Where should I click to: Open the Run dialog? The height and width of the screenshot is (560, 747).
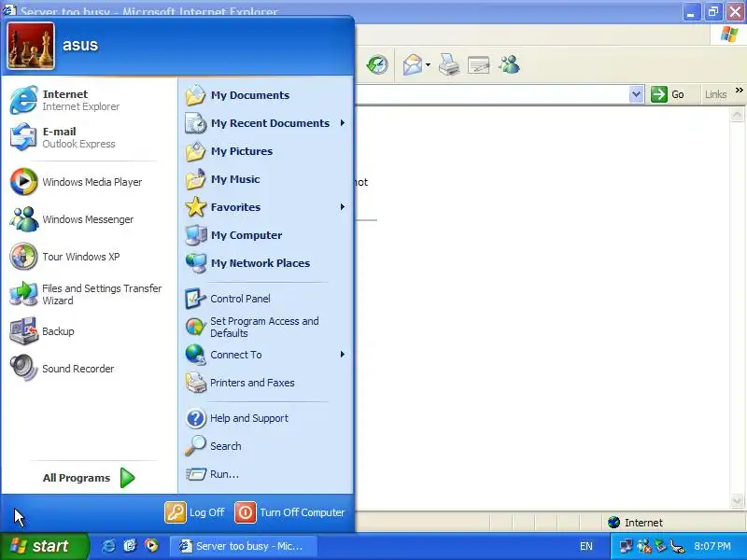[x=265, y=474]
